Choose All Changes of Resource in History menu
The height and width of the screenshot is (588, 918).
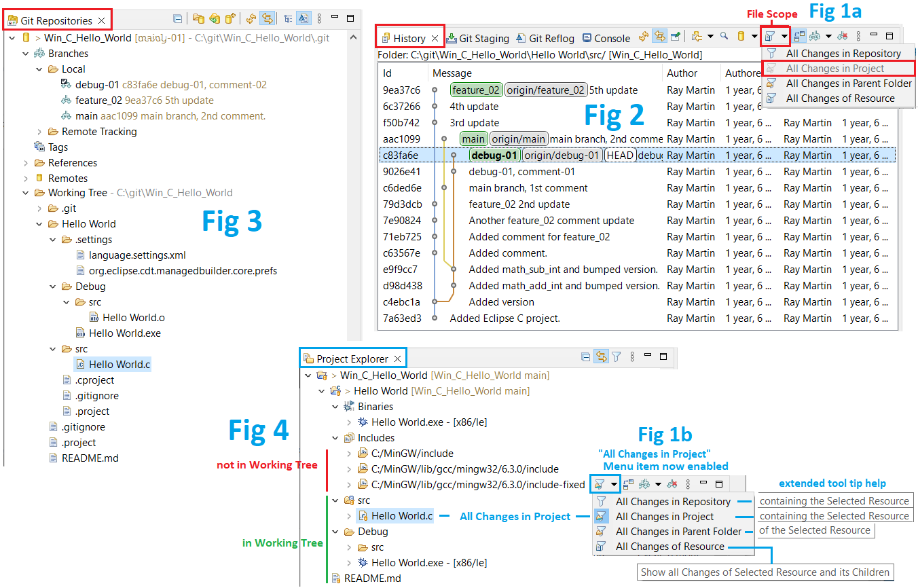click(x=839, y=98)
